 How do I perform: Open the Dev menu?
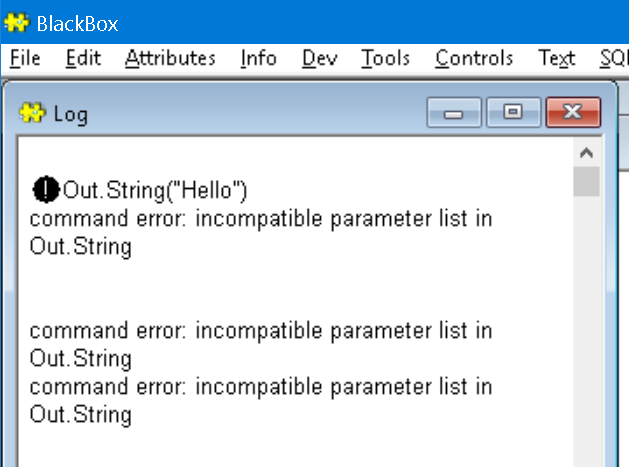(x=320, y=59)
